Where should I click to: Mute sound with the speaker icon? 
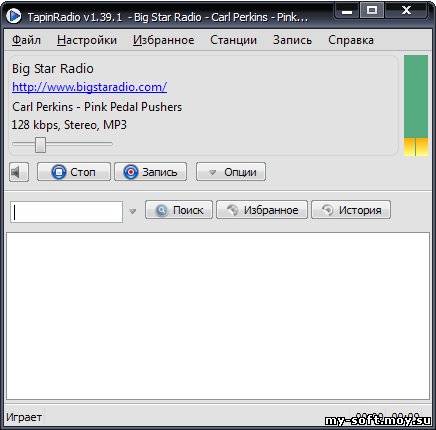click(19, 172)
